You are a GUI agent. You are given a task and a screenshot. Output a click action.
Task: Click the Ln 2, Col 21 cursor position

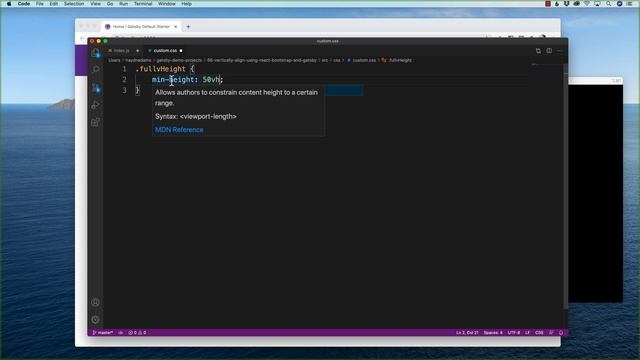(467, 333)
